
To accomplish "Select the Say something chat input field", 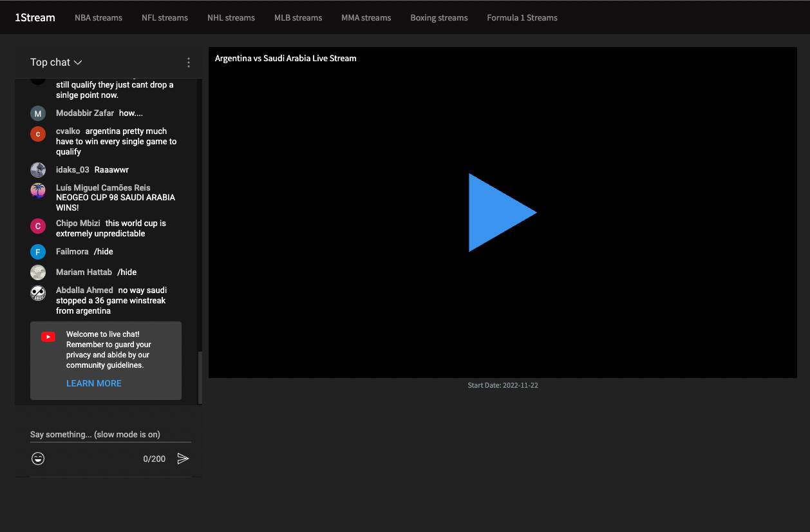I will pos(95,434).
